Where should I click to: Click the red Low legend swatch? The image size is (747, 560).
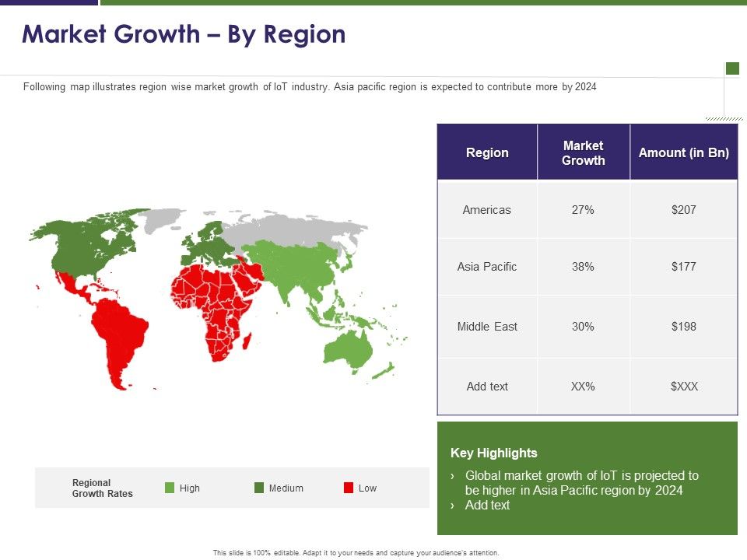tap(349, 488)
